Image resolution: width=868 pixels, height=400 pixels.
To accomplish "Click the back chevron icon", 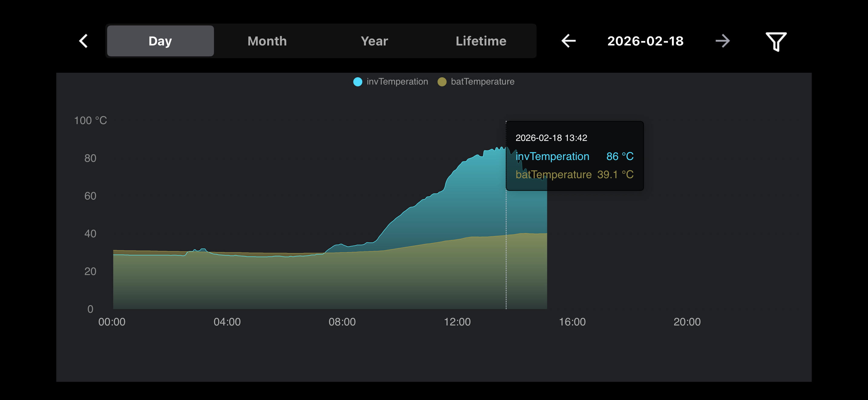I will (83, 41).
